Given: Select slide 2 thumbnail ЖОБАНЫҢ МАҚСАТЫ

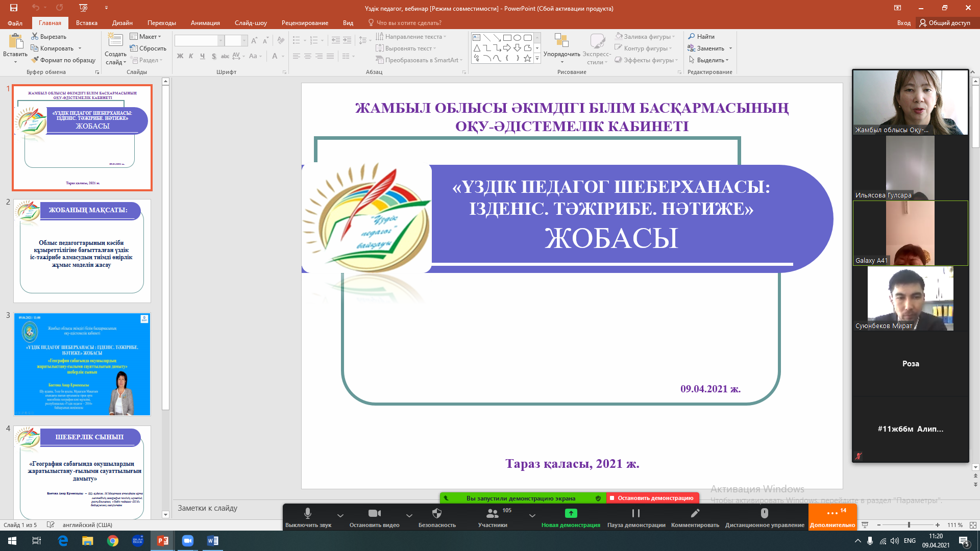Looking at the screenshot, I should click(x=82, y=251).
